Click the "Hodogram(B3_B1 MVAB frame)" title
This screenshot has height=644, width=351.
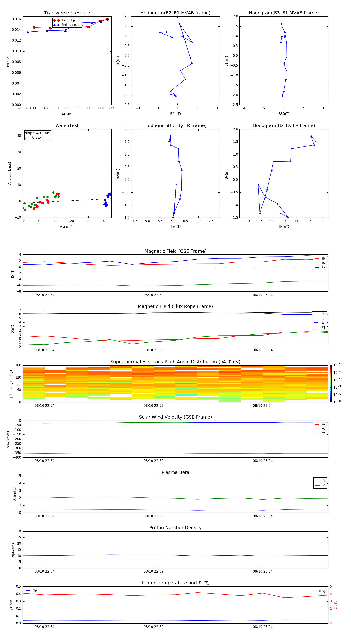pyautogui.click(x=284, y=13)
